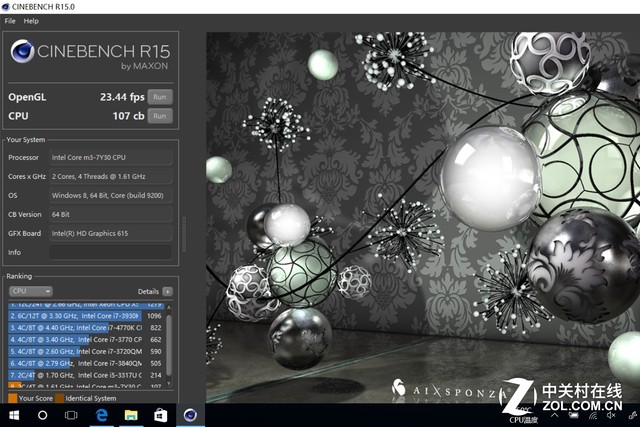The width and height of the screenshot is (640, 427).
Task: Run the OpenGL benchmark
Action: [x=160, y=97]
